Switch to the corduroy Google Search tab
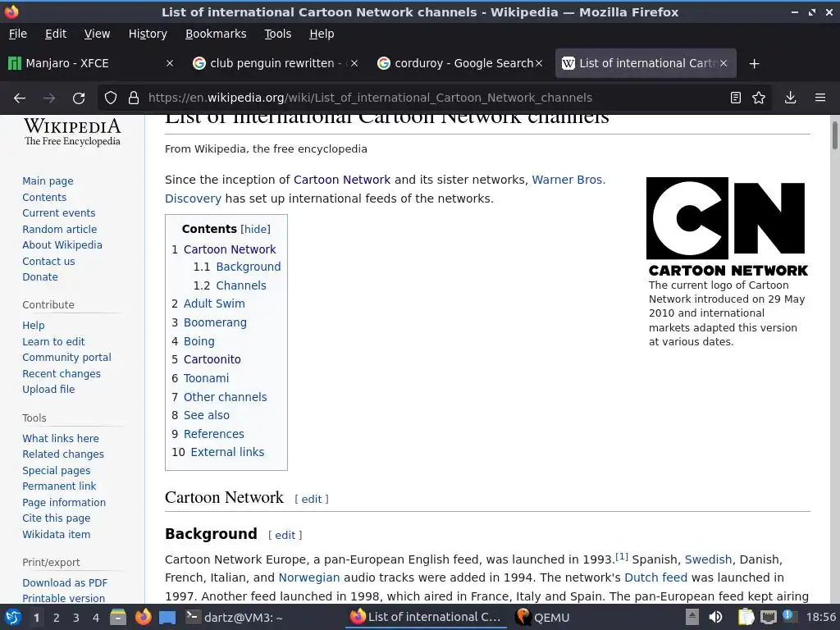 (461, 63)
